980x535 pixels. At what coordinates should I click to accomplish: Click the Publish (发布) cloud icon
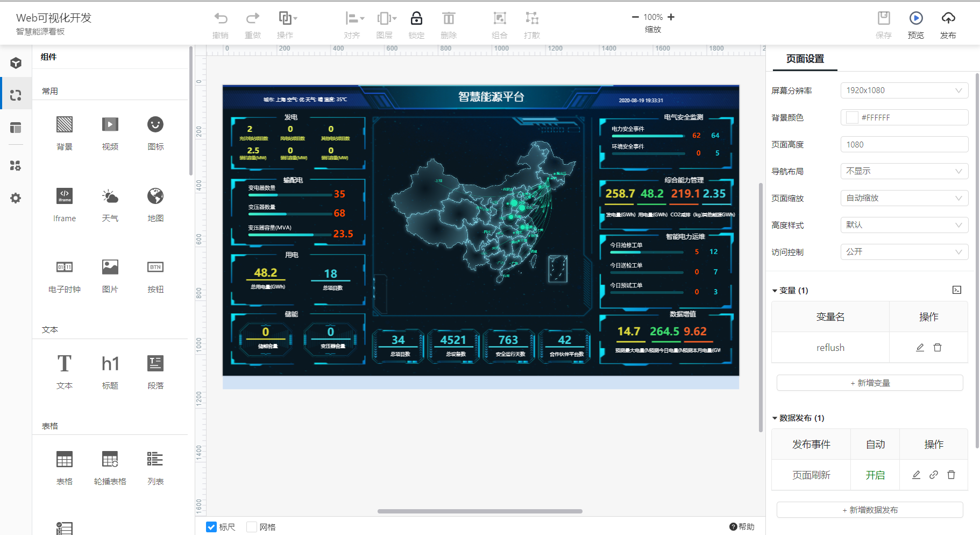click(x=948, y=18)
